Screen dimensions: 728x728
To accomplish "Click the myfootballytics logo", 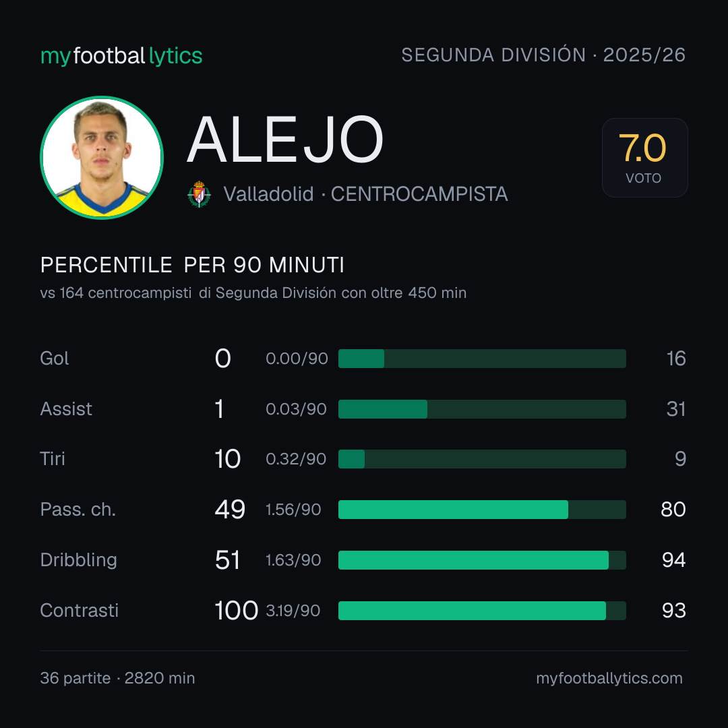I will pyautogui.click(x=121, y=56).
